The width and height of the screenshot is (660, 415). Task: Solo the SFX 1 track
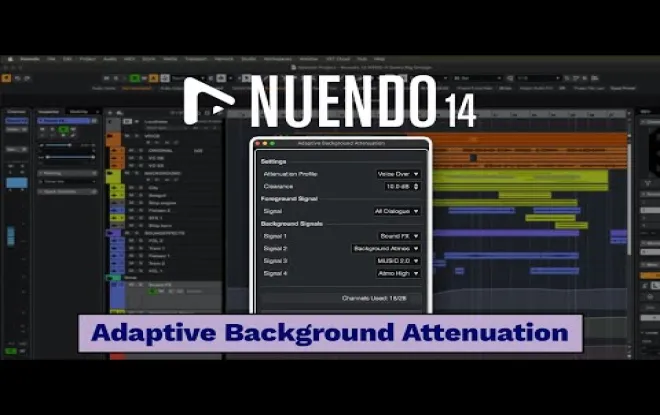tap(139, 218)
